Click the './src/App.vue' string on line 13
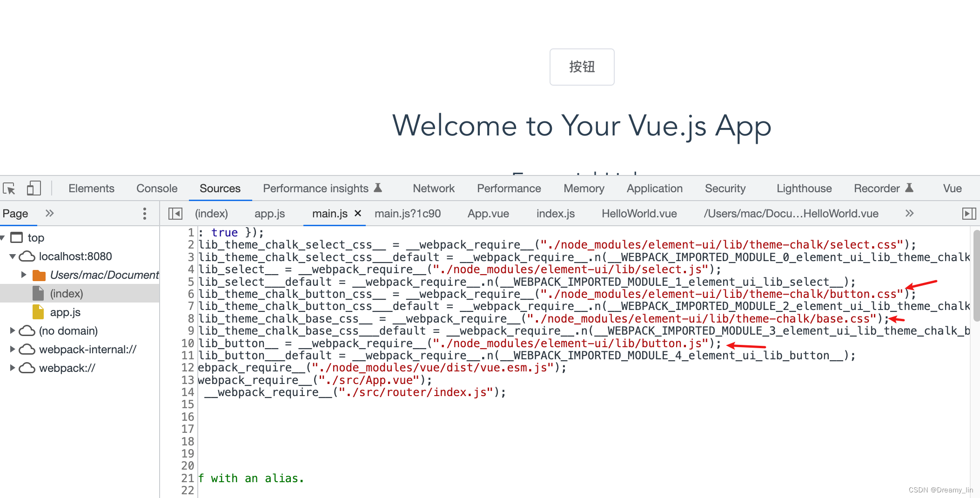The width and height of the screenshot is (980, 498). click(369, 380)
